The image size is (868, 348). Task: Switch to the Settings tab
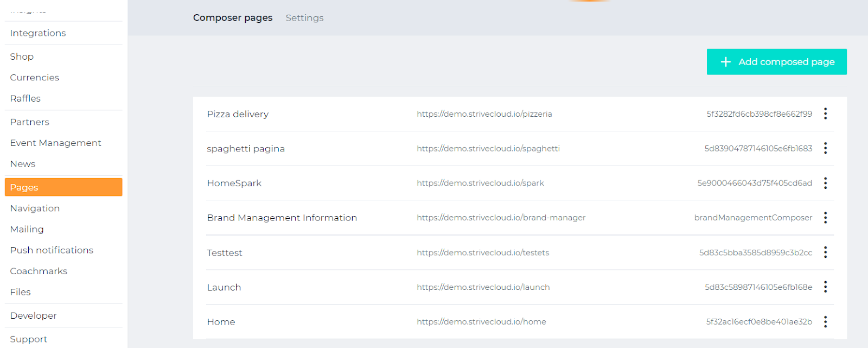tap(304, 18)
